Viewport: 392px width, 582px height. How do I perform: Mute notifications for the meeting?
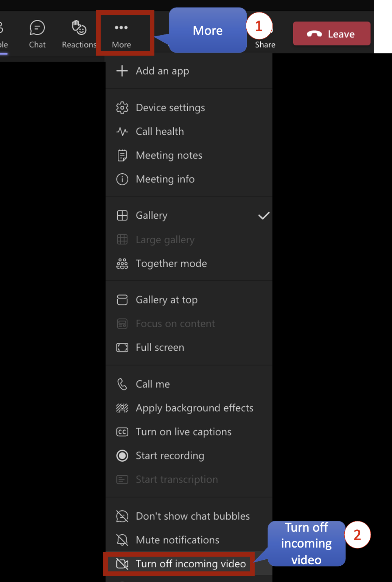177,540
